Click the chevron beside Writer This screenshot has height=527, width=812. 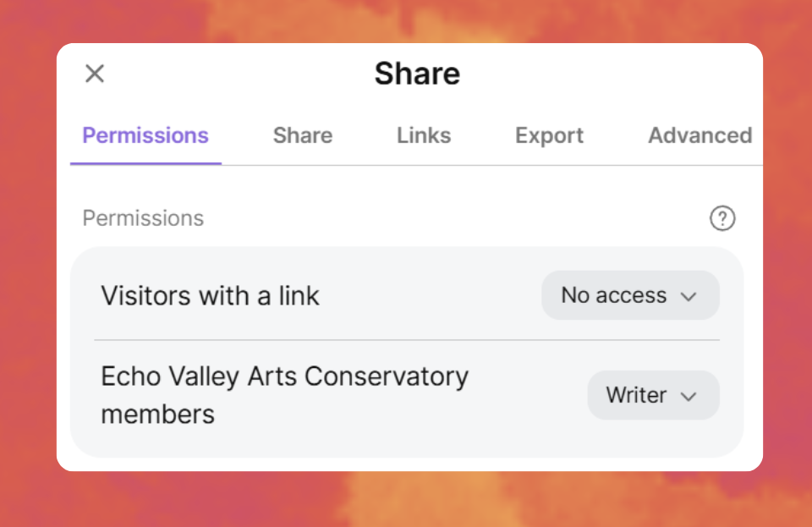689,396
